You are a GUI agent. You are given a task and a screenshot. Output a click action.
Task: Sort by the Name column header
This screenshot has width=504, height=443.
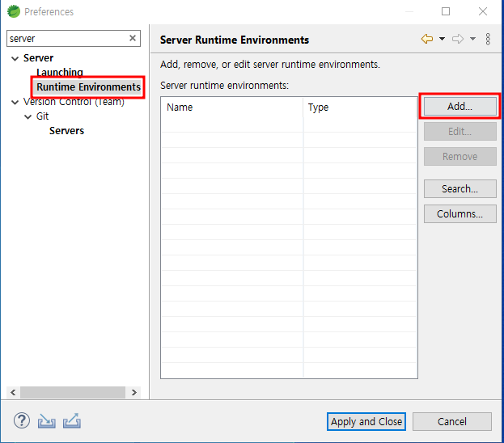pyautogui.click(x=231, y=107)
